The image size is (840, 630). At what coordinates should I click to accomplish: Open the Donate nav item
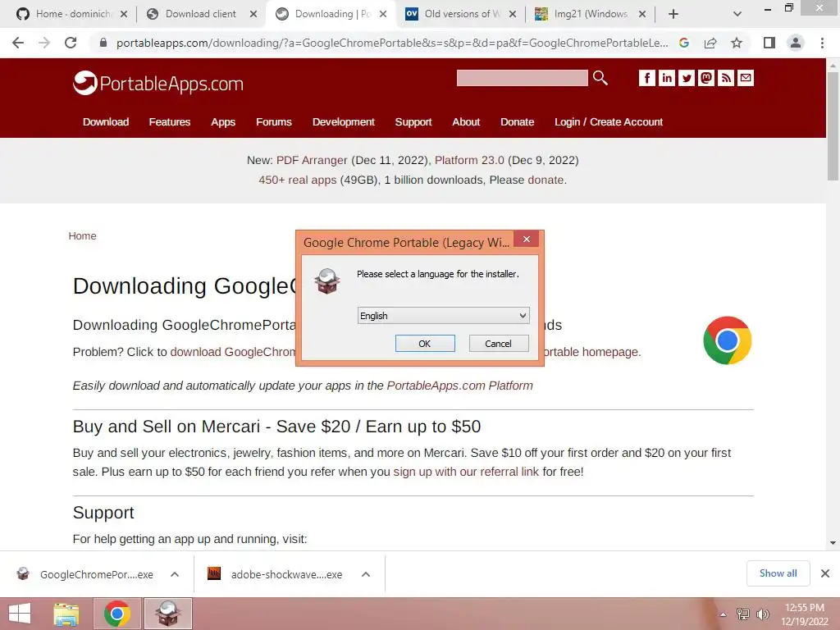(x=517, y=122)
